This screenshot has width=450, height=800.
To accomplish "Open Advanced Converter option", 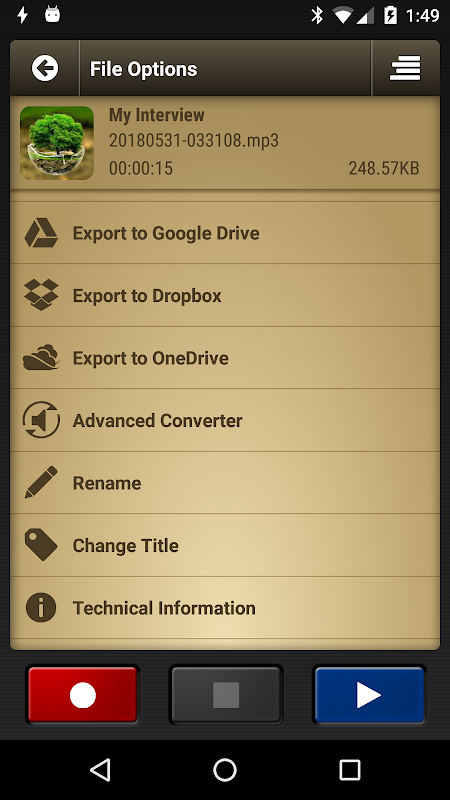I will click(225, 420).
